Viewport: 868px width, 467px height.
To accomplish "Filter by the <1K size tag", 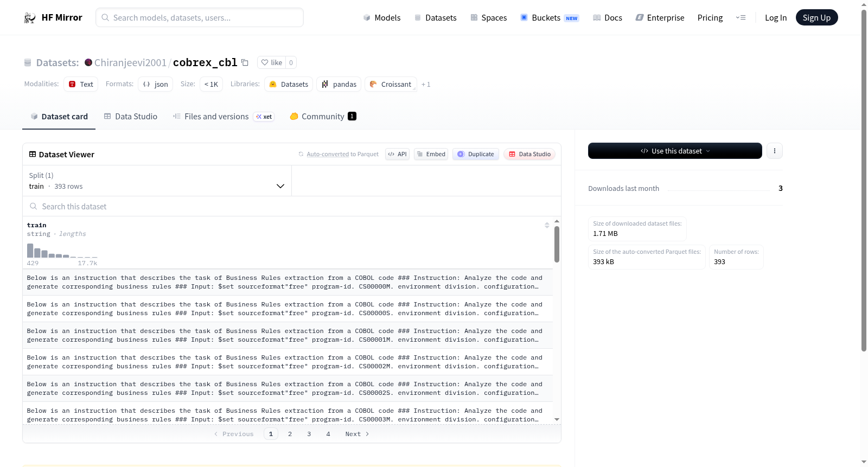I will pos(211,84).
